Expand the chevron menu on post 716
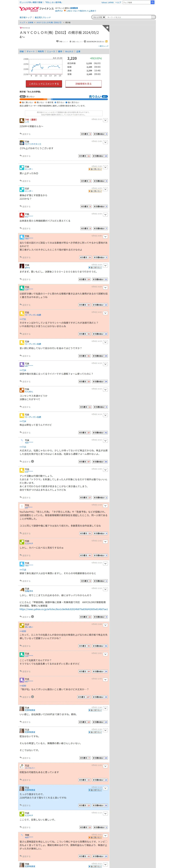The image size is (174, 868). click(x=105, y=654)
